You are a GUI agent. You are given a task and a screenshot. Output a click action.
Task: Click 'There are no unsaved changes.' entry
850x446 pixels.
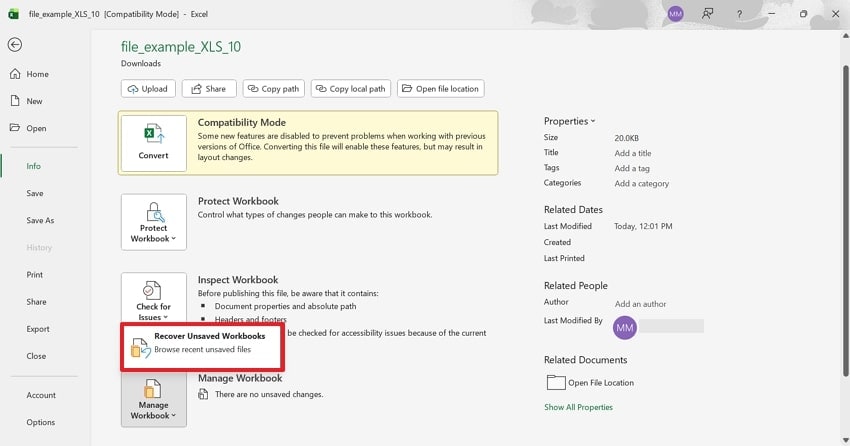(x=261, y=395)
